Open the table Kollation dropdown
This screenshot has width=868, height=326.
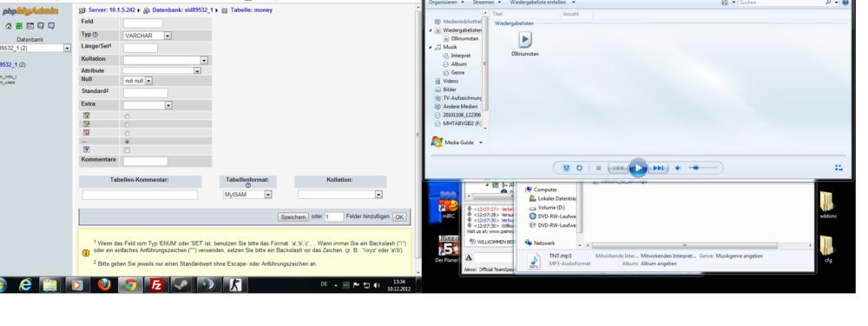(340, 195)
